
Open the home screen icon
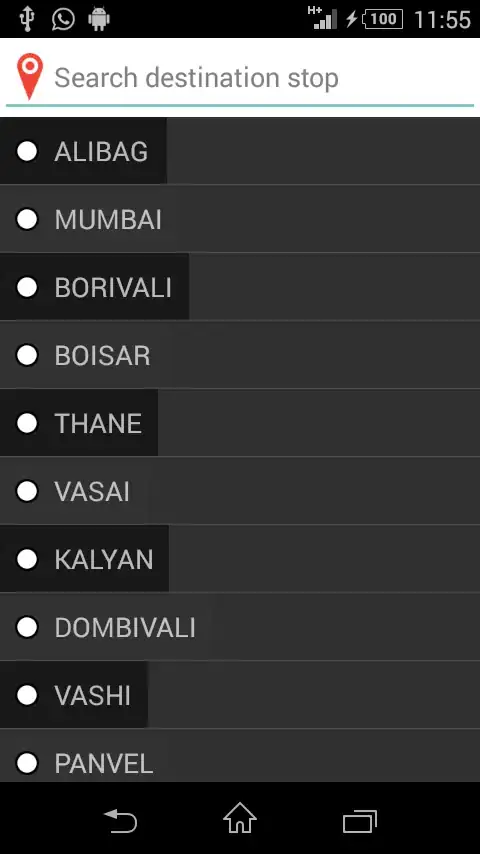(x=240, y=818)
